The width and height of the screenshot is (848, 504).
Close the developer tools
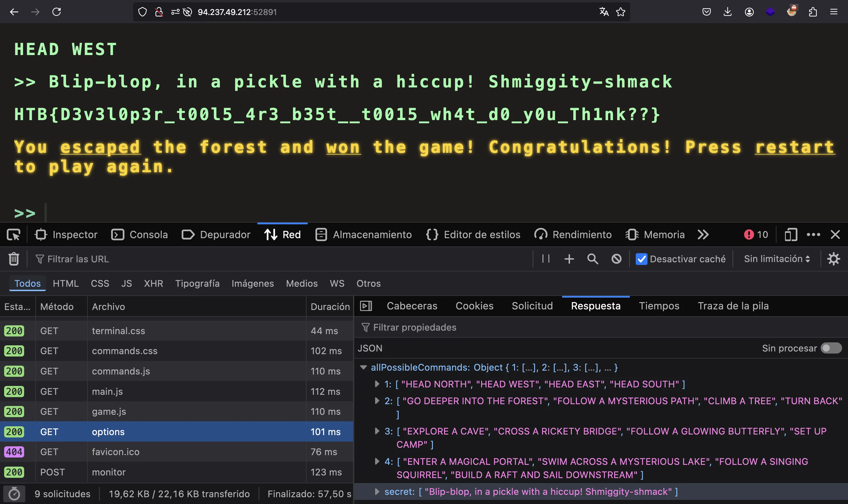pyautogui.click(x=835, y=235)
